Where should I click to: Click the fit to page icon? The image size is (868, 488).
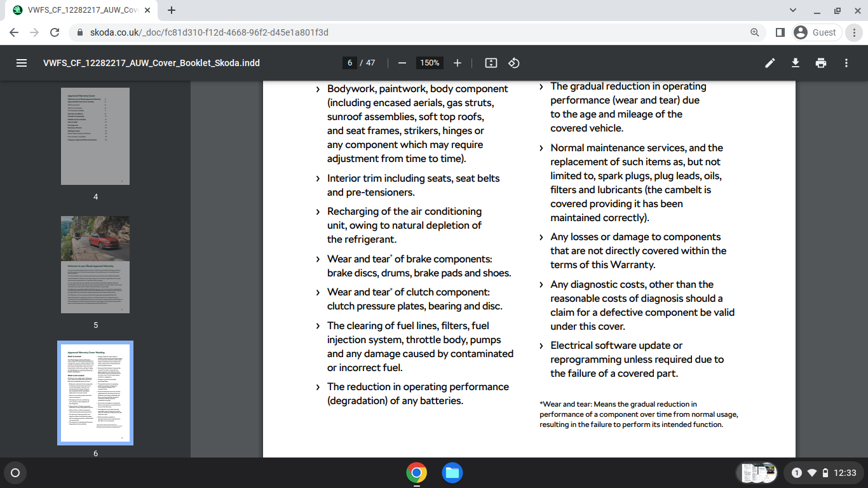pos(491,63)
